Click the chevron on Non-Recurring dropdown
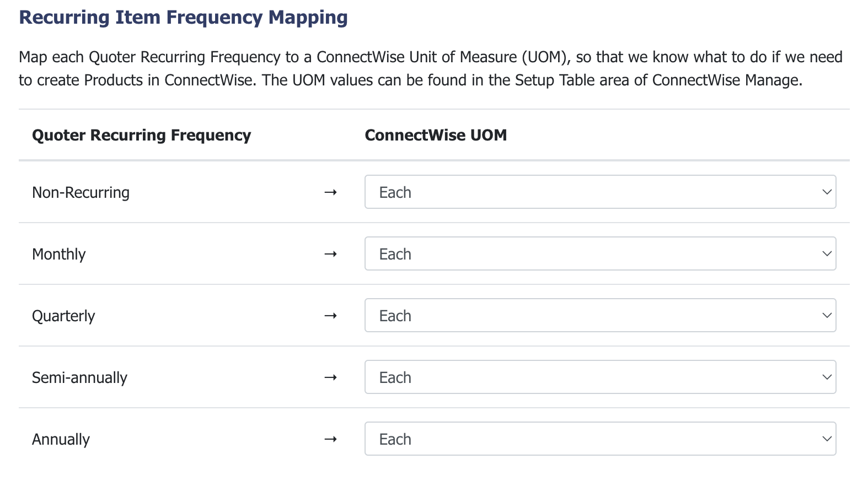The image size is (868, 486). click(827, 192)
